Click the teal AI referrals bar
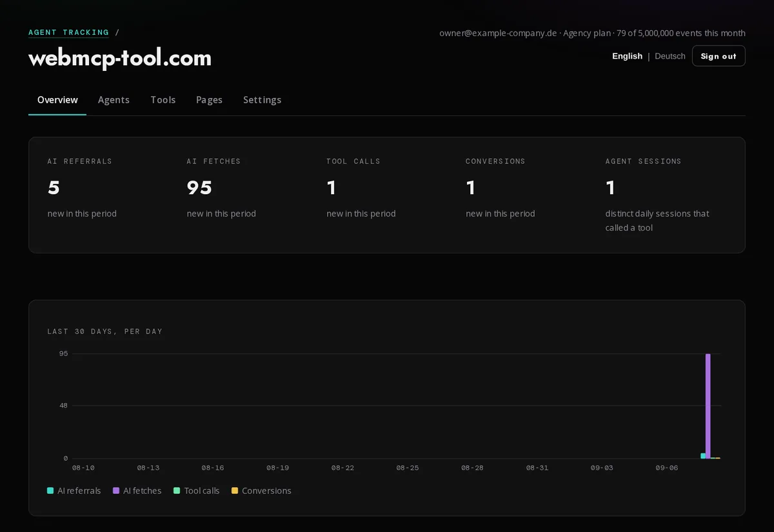Viewport: 774px width, 532px height. click(703, 456)
